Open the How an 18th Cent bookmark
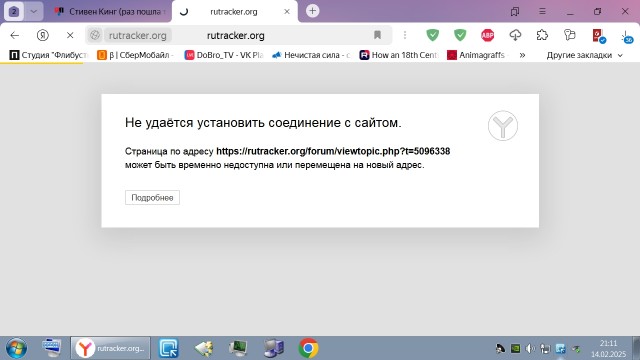The height and width of the screenshot is (360, 640). (x=399, y=55)
